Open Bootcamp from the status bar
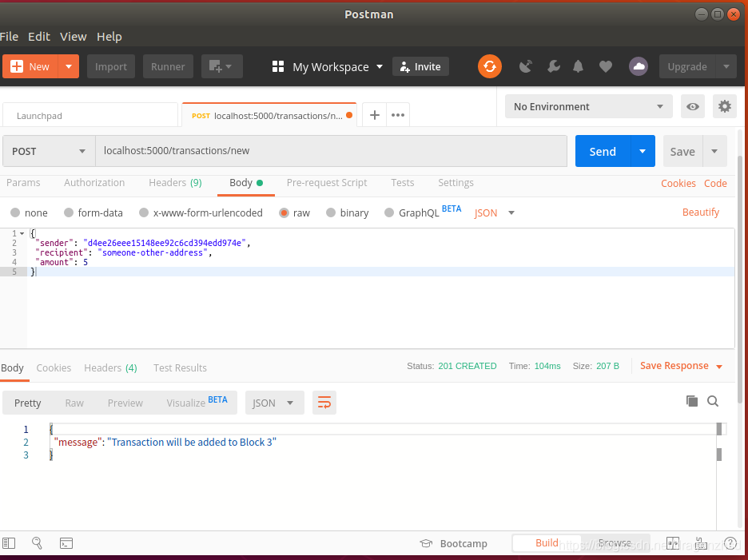Screen dimensions: 748x560 point(453,543)
